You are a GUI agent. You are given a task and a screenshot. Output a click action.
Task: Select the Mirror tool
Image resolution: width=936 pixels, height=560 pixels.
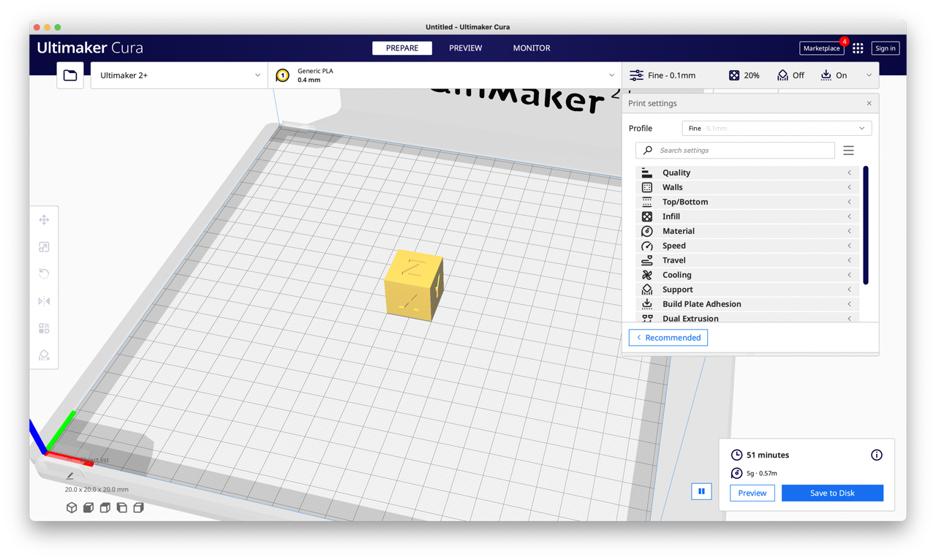pyautogui.click(x=44, y=300)
